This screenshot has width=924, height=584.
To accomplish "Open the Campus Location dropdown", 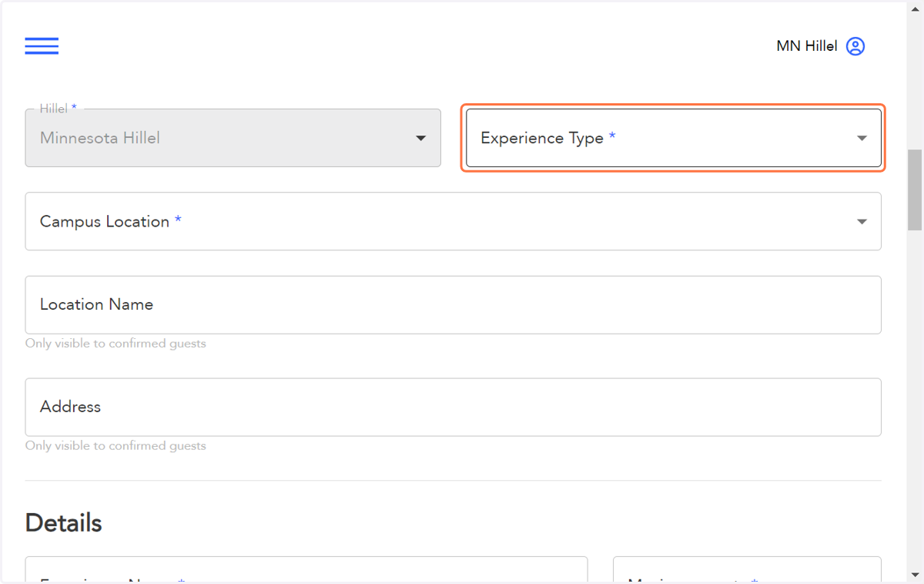I will [x=453, y=221].
